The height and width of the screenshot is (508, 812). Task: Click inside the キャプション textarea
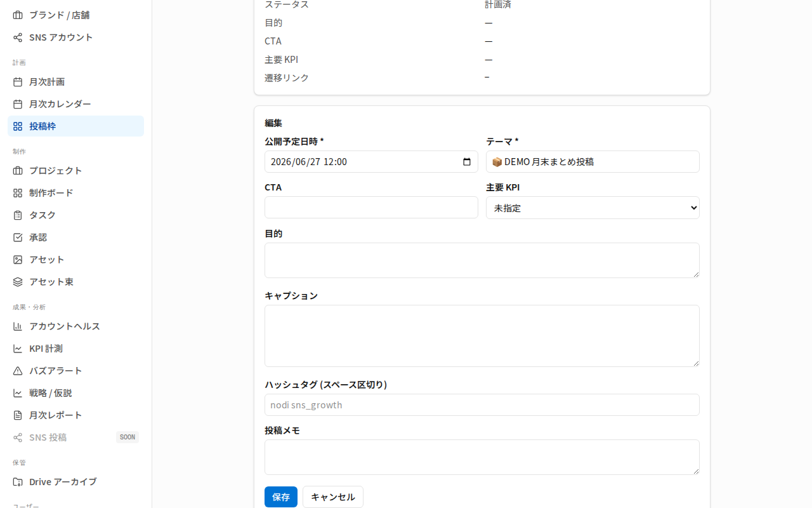click(x=482, y=336)
